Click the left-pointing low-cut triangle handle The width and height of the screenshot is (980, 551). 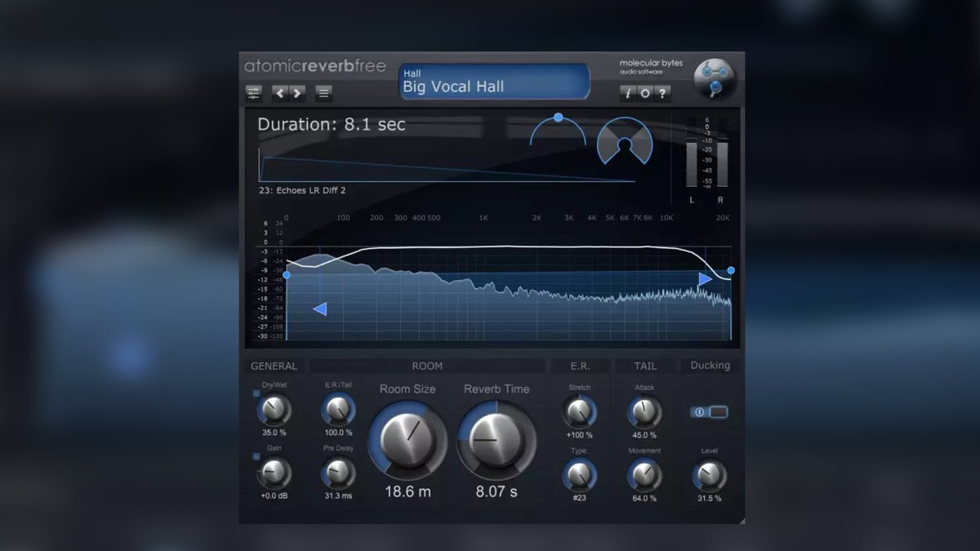pos(320,309)
